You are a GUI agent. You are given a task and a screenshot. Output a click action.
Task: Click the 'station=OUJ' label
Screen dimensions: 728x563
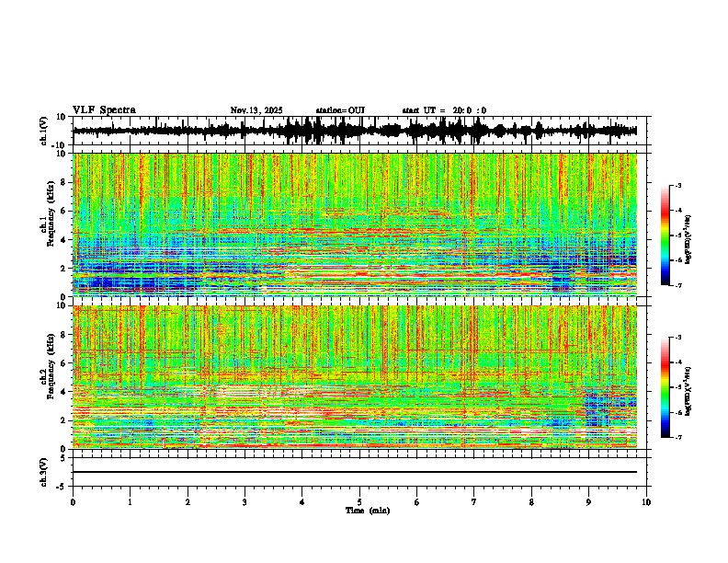pos(340,110)
